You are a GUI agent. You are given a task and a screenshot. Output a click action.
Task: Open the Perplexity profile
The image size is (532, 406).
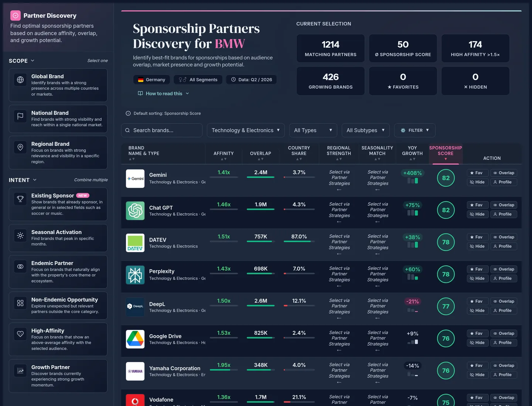pyautogui.click(x=504, y=278)
